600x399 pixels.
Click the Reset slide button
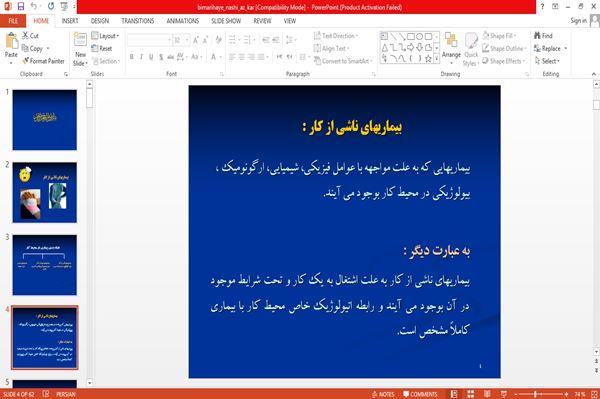pos(102,48)
